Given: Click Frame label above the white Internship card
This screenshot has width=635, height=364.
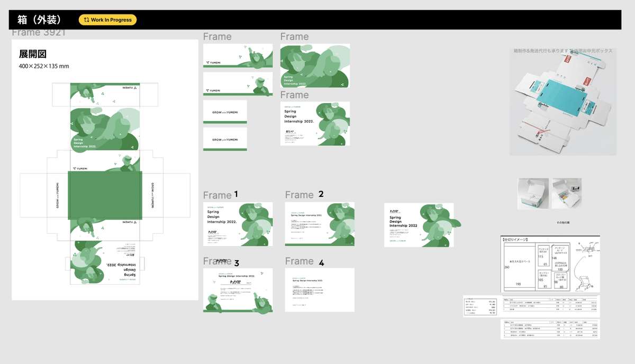Looking at the screenshot, I should tap(295, 95).
